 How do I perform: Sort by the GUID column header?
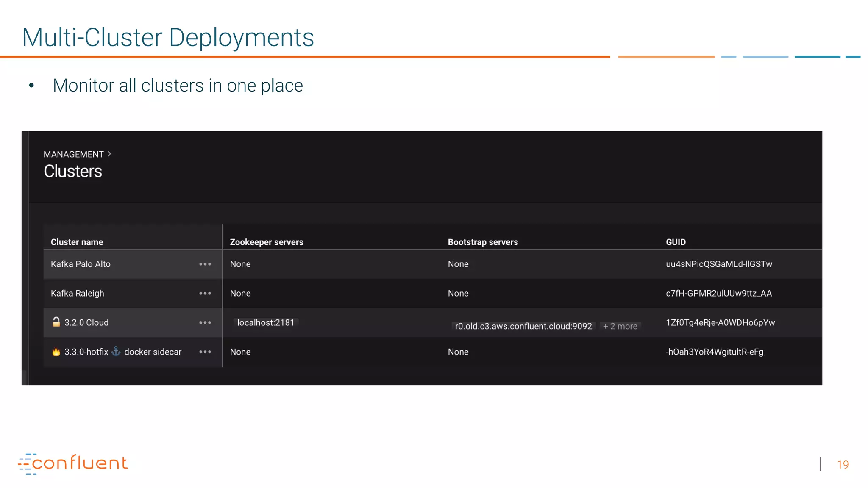(676, 242)
